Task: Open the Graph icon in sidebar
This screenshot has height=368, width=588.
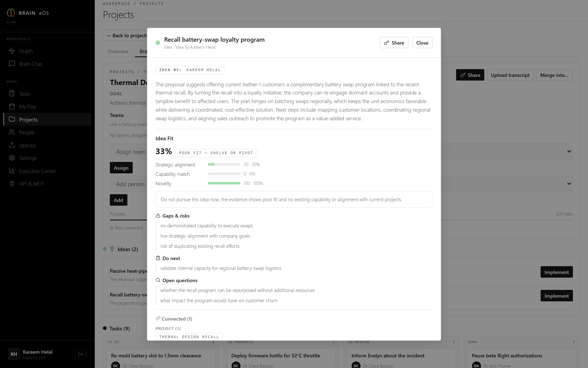Action: point(12,51)
